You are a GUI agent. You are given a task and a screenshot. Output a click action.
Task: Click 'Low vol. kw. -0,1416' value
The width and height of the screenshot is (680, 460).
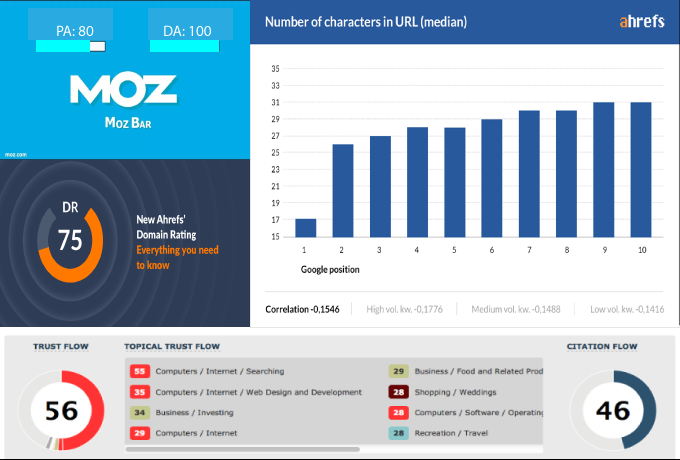click(x=627, y=309)
